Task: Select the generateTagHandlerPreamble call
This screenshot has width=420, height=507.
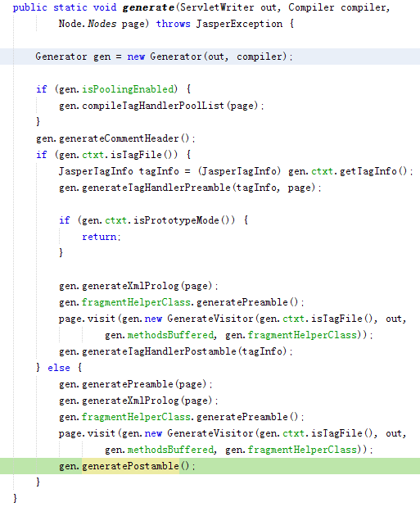Action: click(156, 188)
